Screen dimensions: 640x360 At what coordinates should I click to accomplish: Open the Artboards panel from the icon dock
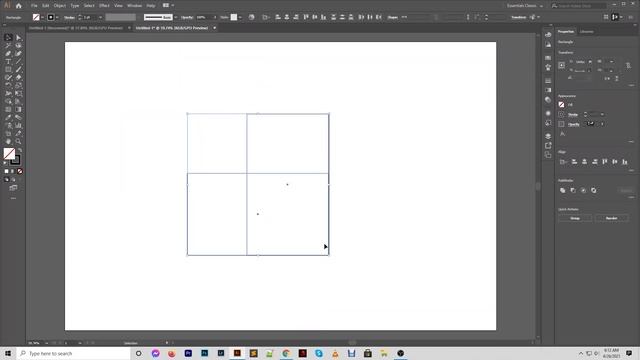tap(548, 155)
